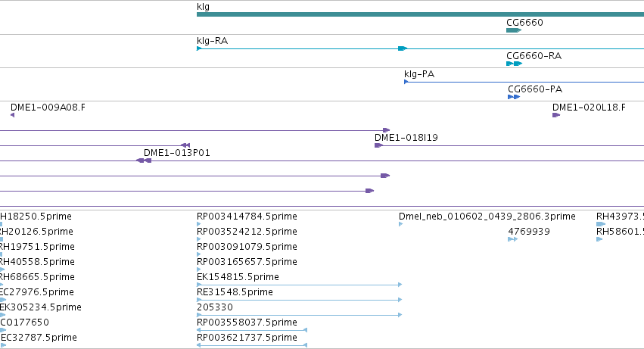
Task: Click the DME1-020L18.F purple arrow glyph
Action: point(556,115)
